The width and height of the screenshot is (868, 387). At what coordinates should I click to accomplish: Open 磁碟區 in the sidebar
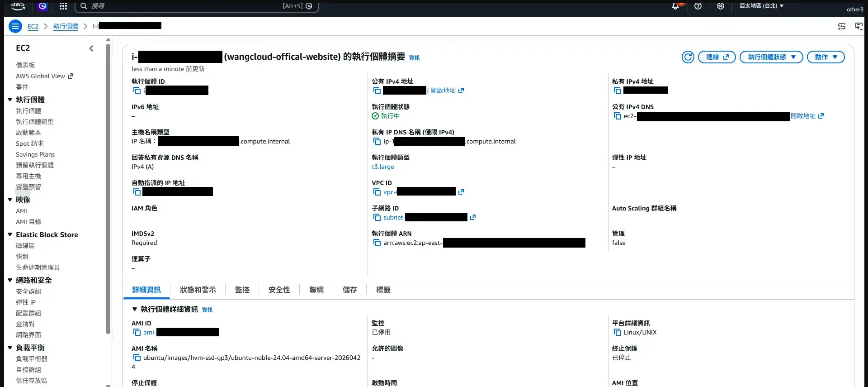coord(25,246)
